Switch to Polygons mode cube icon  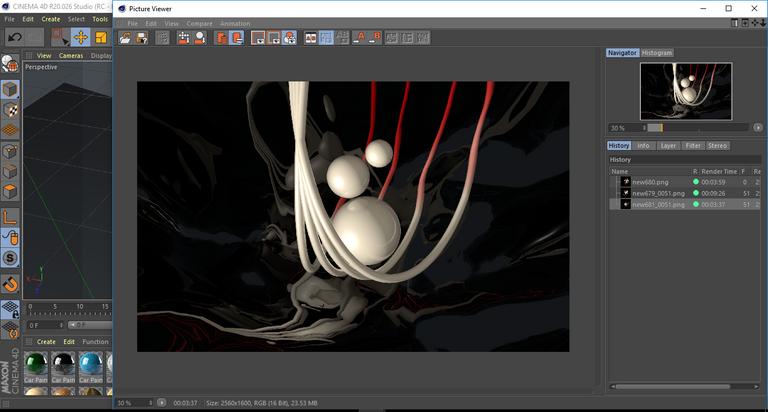pyautogui.click(x=10, y=192)
